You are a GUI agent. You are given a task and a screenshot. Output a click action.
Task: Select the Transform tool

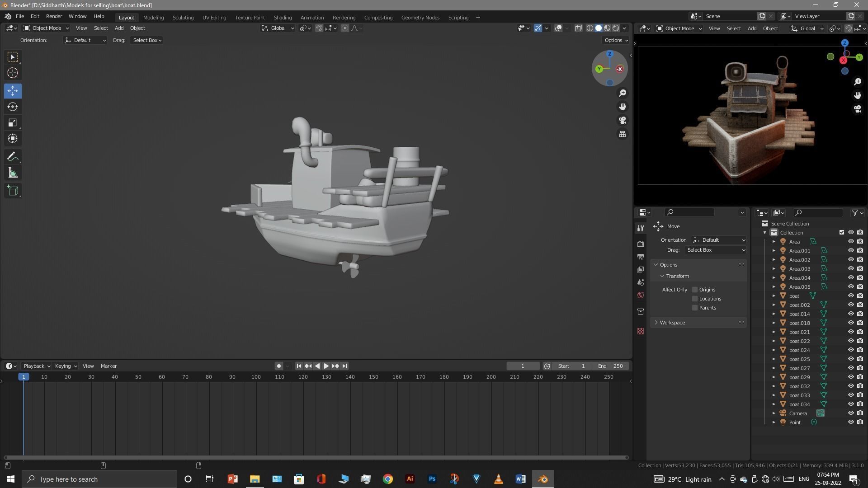pyautogui.click(x=13, y=138)
